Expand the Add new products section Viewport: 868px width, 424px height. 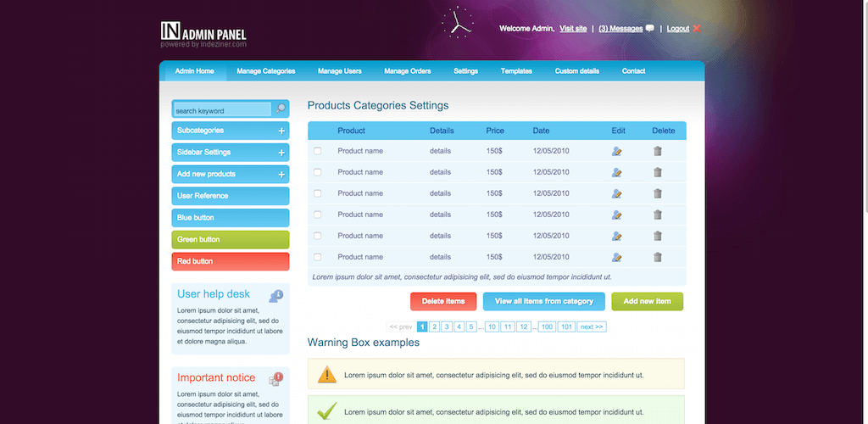coord(231,175)
